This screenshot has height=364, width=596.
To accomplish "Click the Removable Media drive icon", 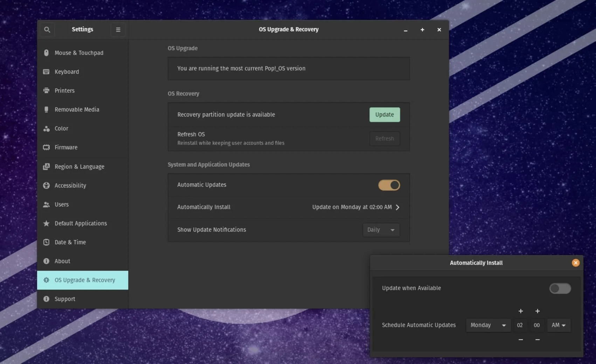I will tap(46, 110).
